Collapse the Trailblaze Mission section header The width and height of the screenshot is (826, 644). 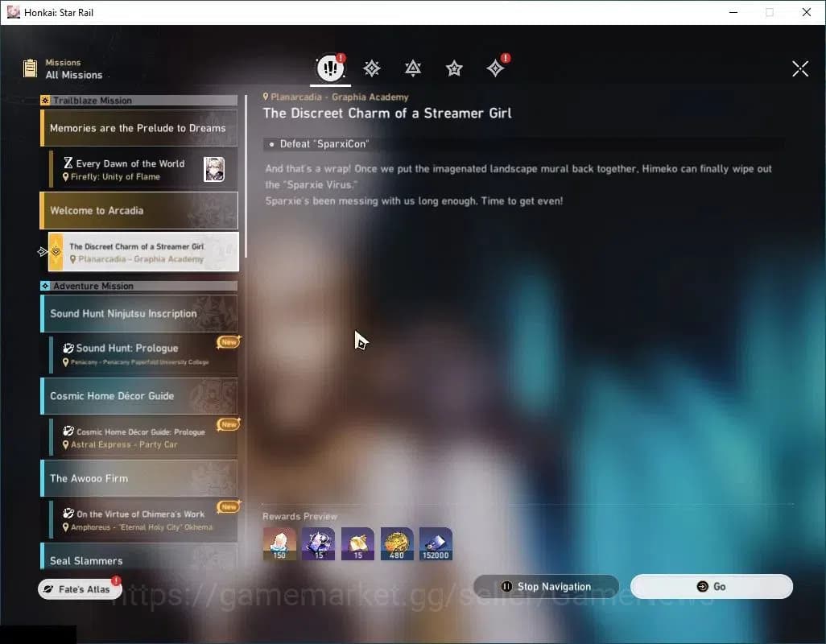(x=138, y=101)
